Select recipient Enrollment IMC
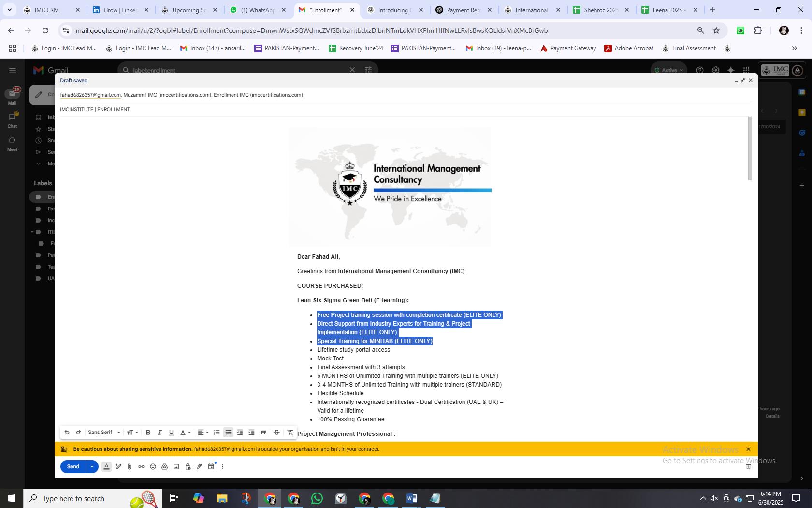Image resolution: width=812 pixels, height=508 pixels. tap(258, 95)
